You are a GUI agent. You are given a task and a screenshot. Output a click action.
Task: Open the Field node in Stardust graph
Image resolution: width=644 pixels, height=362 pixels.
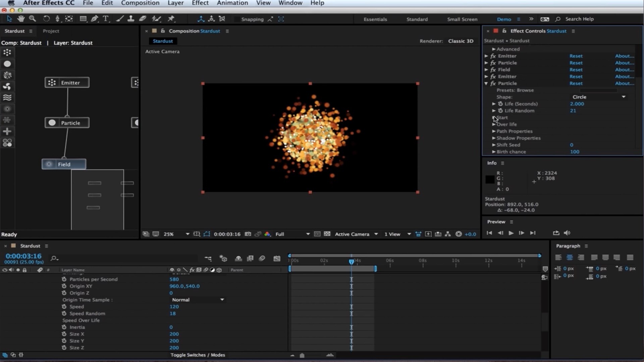click(64, 164)
